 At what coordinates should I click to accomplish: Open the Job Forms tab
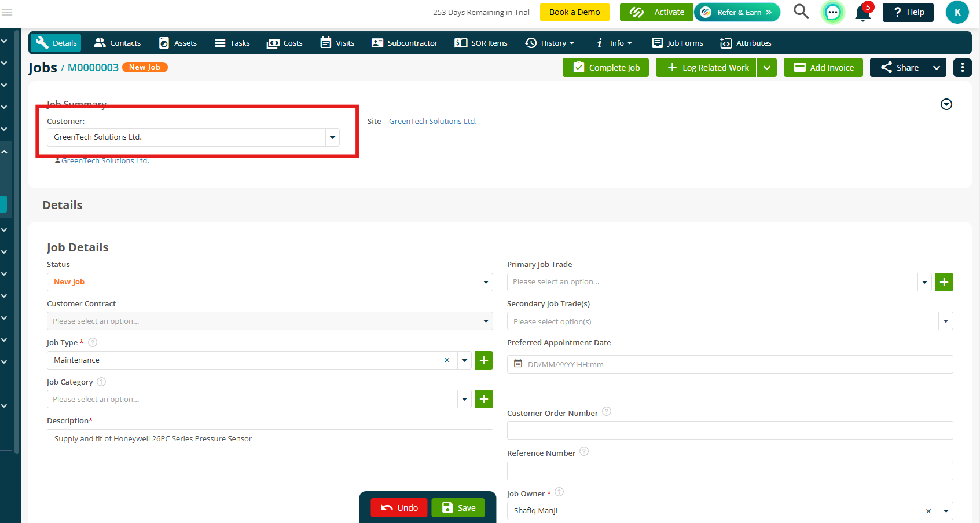pos(678,43)
